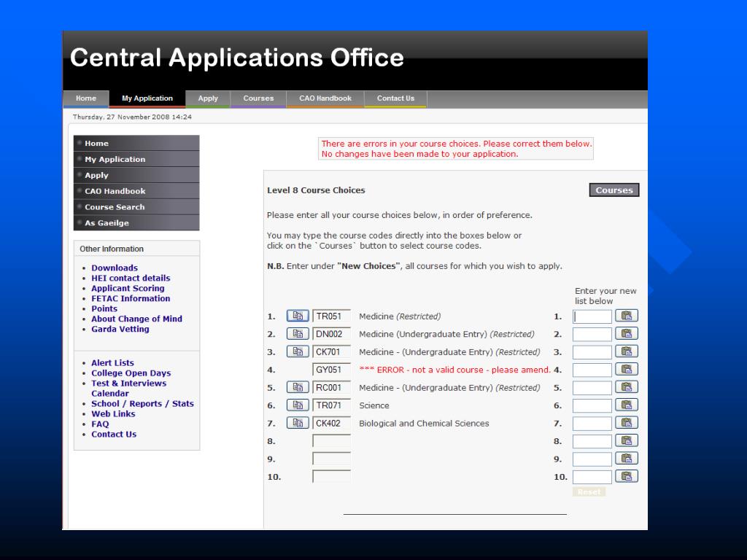Open HEI contact details link
This screenshot has width=747, height=560.
click(131, 278)
